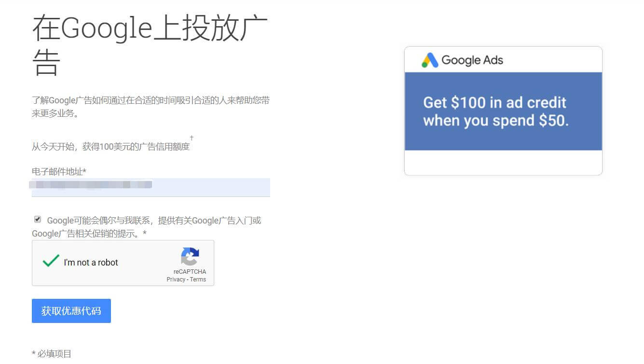644x364 pixels.
Task: Open the reCAPTCHA Terms link
Action: (198, 280)
